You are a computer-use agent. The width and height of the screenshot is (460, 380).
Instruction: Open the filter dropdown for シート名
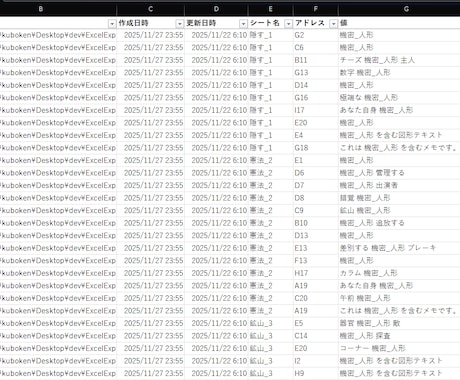[289, 24]
